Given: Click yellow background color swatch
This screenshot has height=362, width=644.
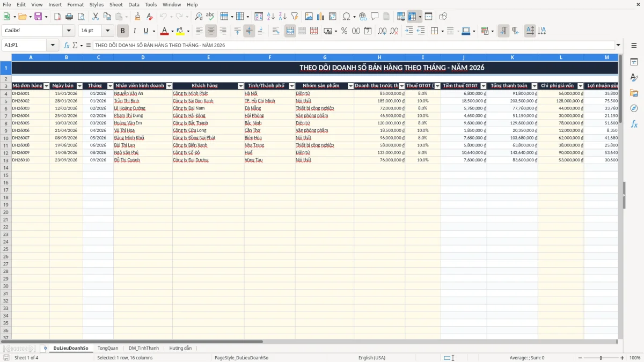Looking at the screenshot, I should coord(181,31).
